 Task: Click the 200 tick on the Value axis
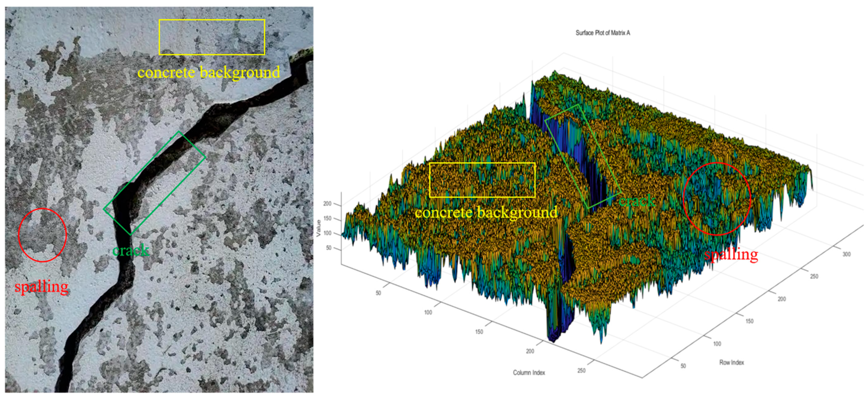tap(327, 203)
